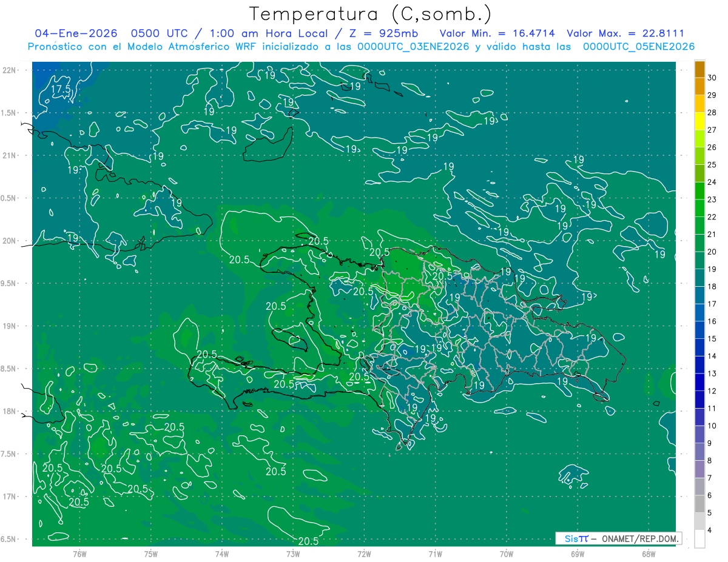Screen dimensions: 728x562
Task: Click the color scale label "20"
Action: [713, 252]
